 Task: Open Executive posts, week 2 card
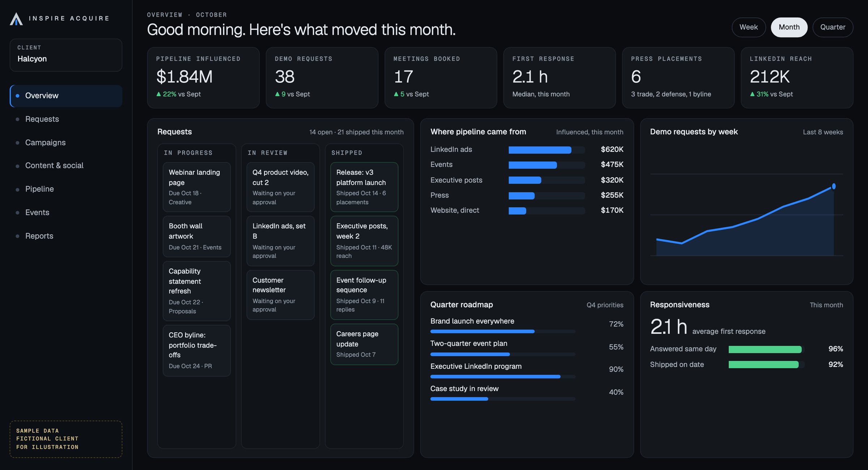[x=364, y=241]
